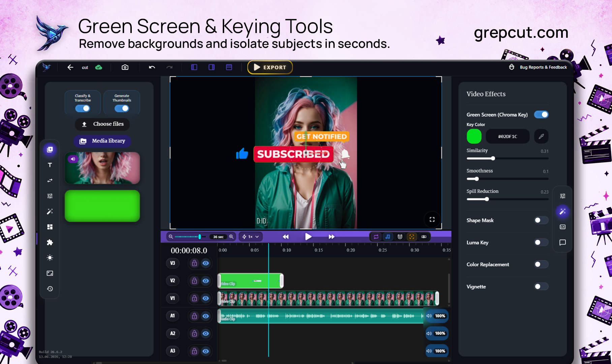Toggle Classify & Transcribe switch
This screenshot has width=612, height=364.
point(83,108)
